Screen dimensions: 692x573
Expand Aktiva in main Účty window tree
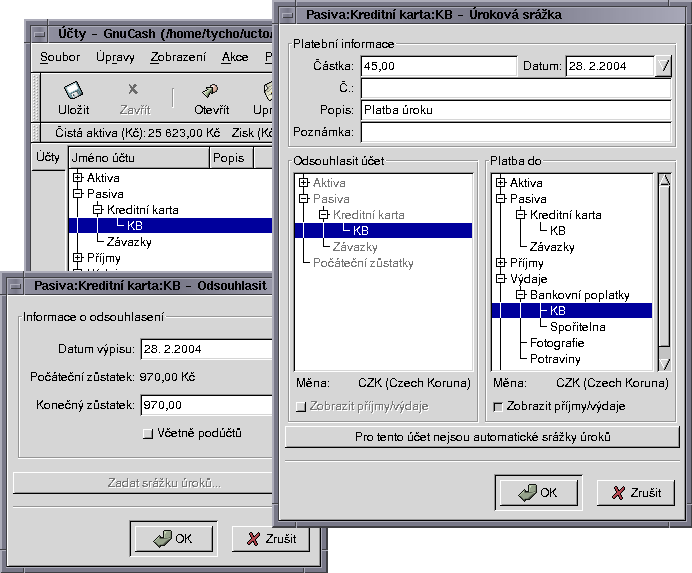coord(78,177)
